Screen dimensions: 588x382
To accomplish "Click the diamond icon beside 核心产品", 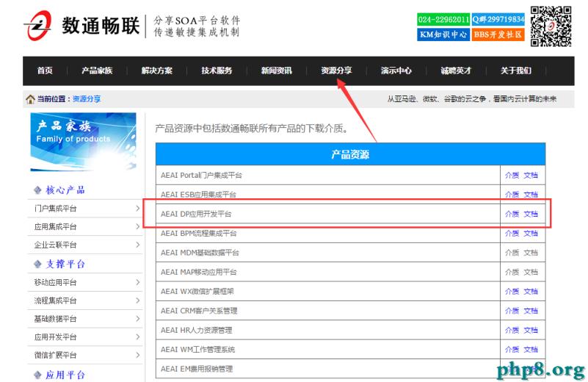I will (37, 190).
